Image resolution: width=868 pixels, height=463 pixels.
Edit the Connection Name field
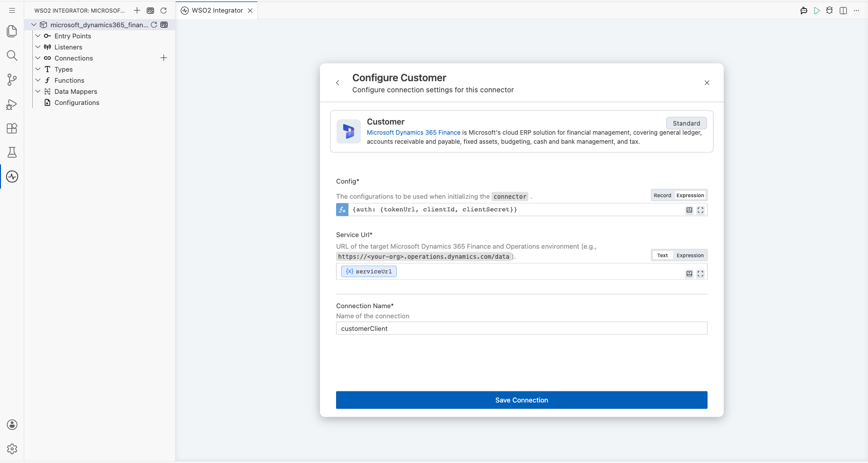click(x=522, y=328)
